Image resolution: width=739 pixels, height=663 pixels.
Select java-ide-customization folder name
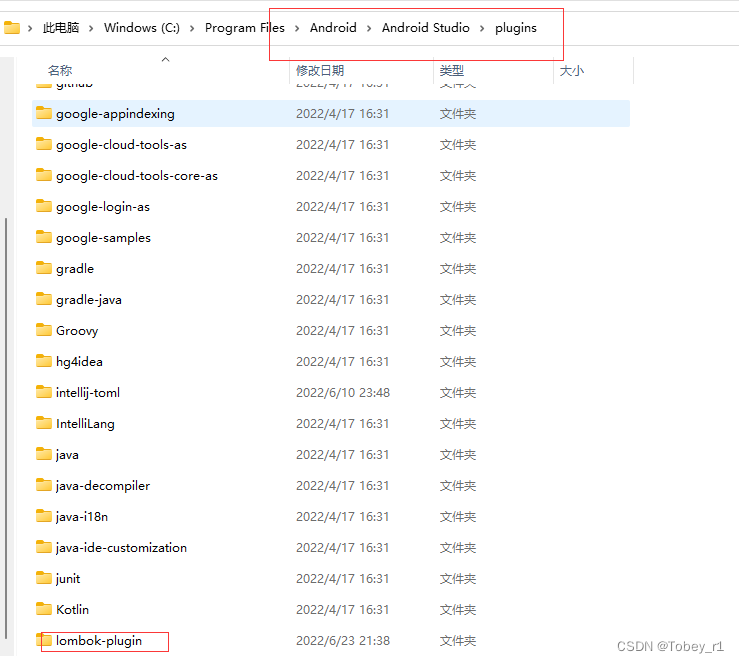click(121, 548)
